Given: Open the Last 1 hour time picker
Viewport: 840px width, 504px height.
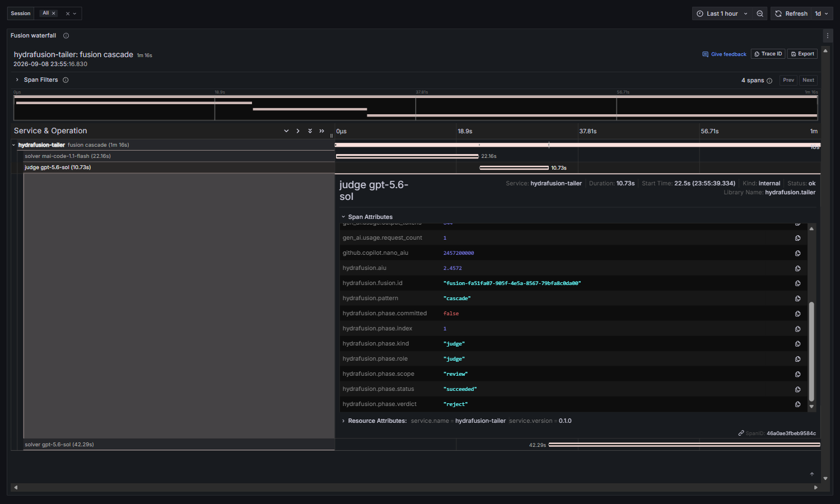Looking at the screenshot, I should coord(722,13).
